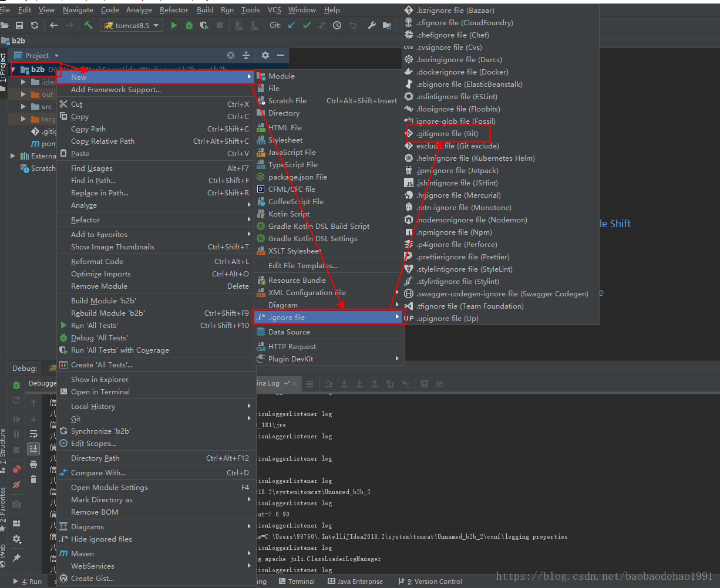Click the Save All toolbar icon
Screen dimensions: 720x588
(19, 25)
